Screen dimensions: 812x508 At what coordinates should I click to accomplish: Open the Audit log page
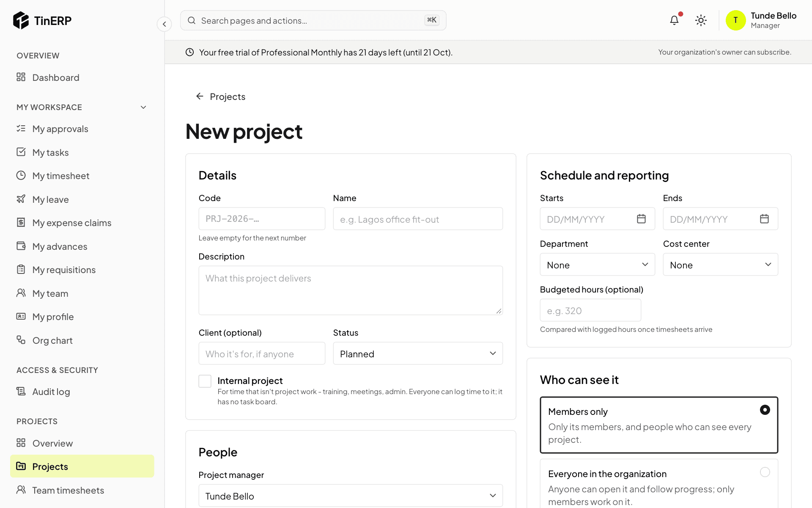tap(82, 392)
